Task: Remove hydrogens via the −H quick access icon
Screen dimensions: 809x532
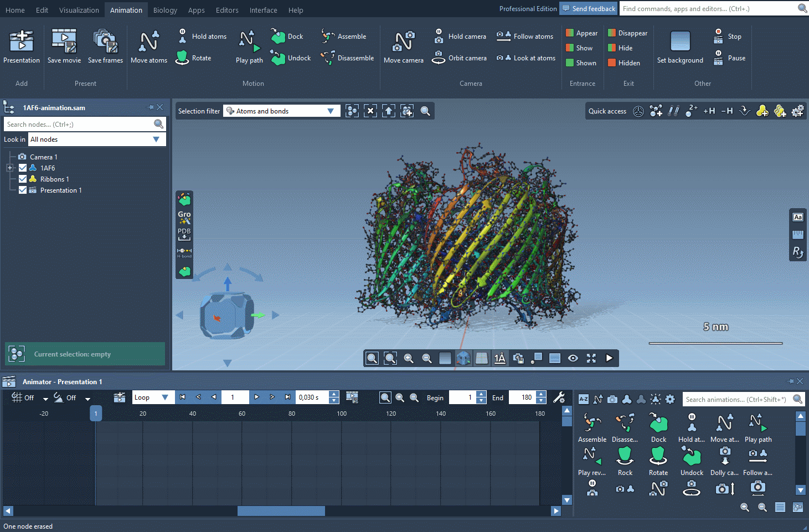Action: 726,111
